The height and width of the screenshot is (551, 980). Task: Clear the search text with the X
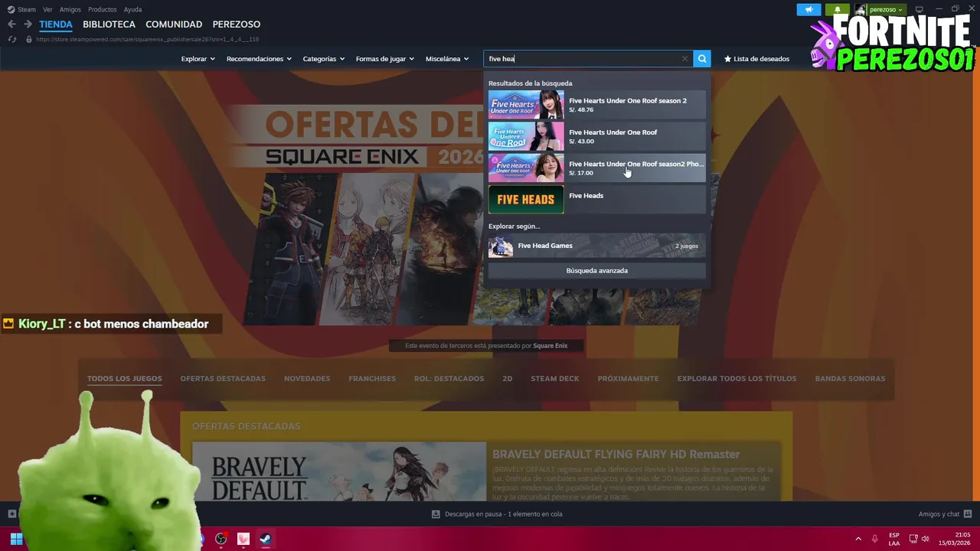pyautogui.click(x=684, y=59)
